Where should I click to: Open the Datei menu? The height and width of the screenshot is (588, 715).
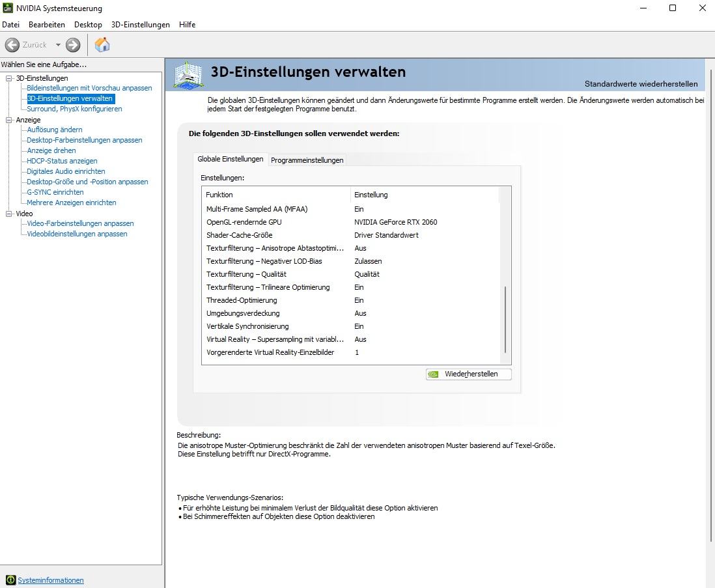pyautogui.click(x=11, y=25)
